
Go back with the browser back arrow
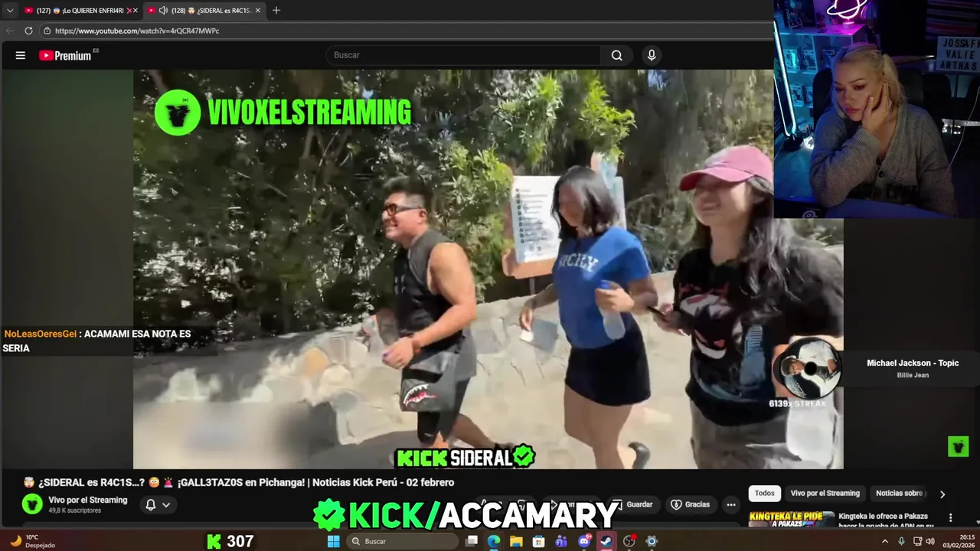click(x=10, y=31)
